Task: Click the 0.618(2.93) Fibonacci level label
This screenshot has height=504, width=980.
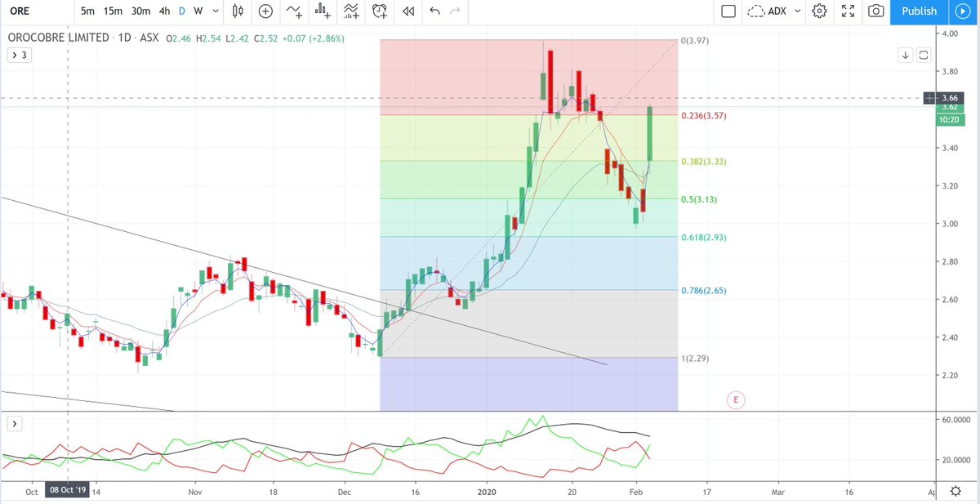Action: point(703,237)
